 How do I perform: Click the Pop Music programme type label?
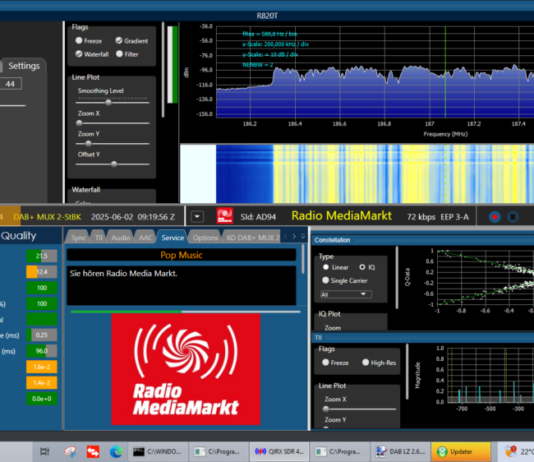point(182,255)
